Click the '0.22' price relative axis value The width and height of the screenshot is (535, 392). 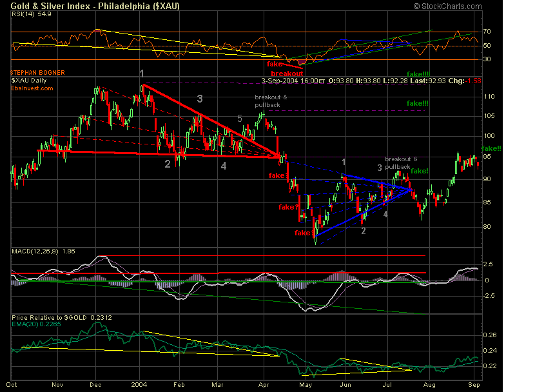(x=490, y=366)
